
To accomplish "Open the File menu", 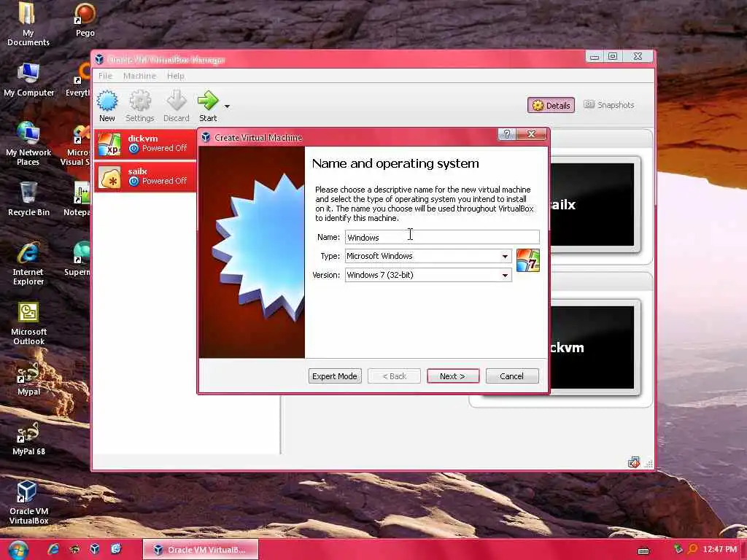I will pyautogui.click(x=105, y=76).
